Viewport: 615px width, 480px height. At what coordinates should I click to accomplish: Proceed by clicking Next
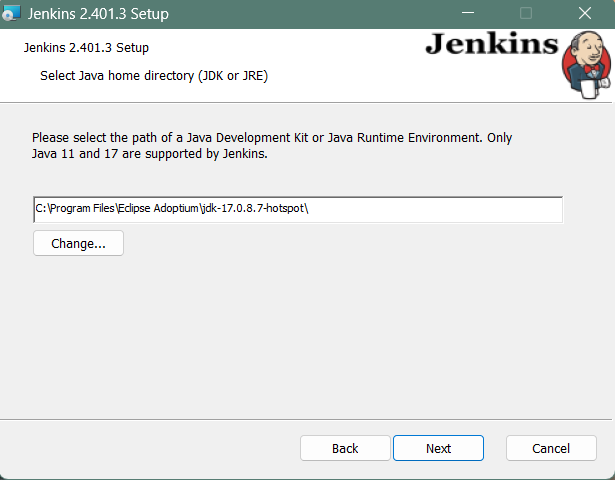(x=438, y=448)
